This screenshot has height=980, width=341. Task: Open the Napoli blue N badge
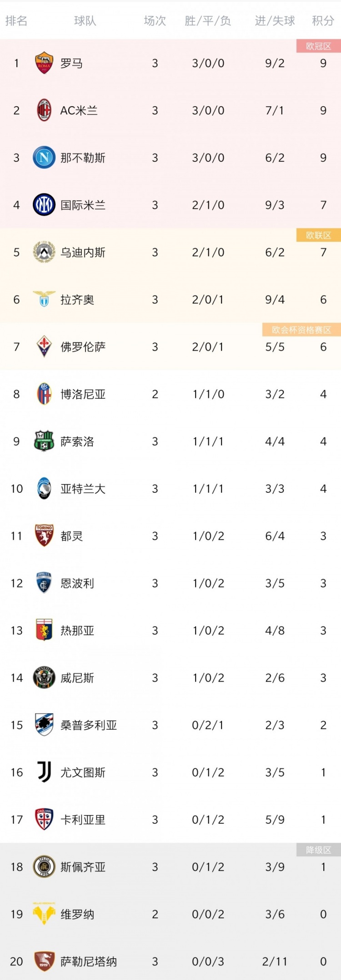(44, 157)
